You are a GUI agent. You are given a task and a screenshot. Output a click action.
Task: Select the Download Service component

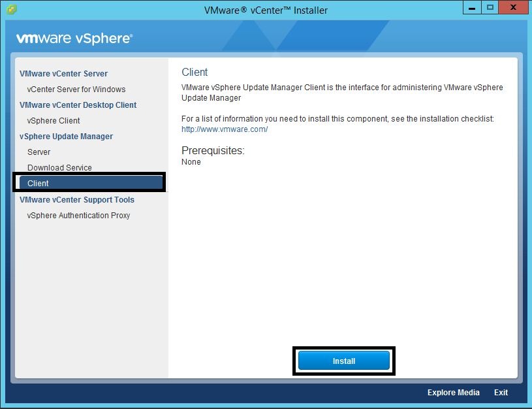59,168
